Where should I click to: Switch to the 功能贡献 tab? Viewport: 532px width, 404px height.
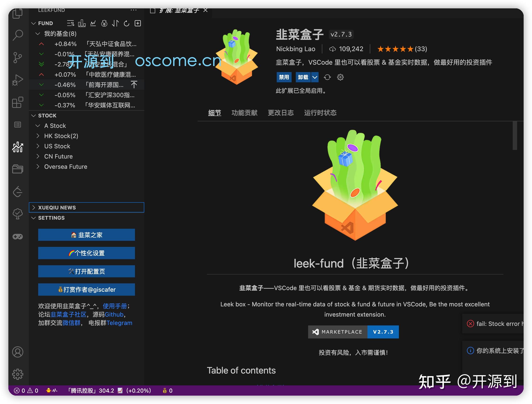pos(244,113)
